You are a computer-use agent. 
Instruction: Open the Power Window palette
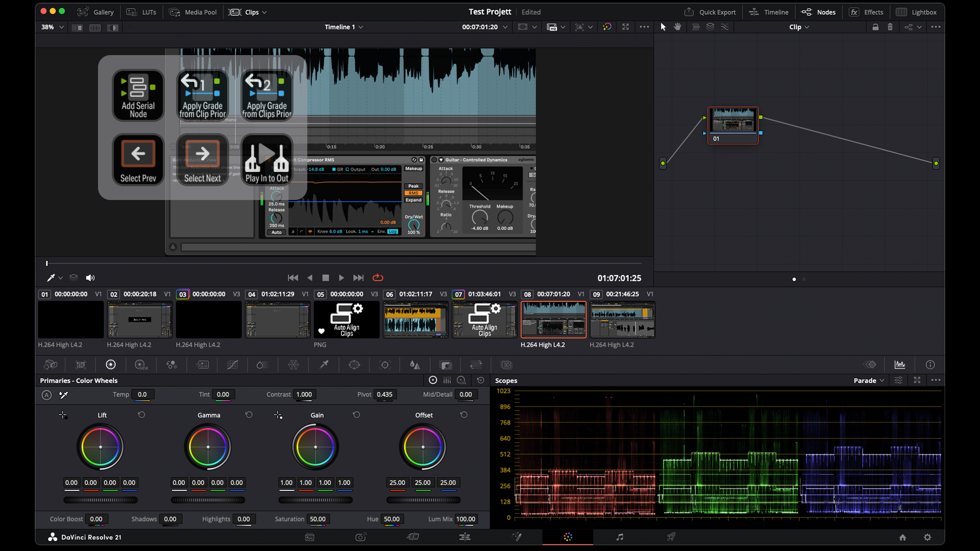(354, 365)
